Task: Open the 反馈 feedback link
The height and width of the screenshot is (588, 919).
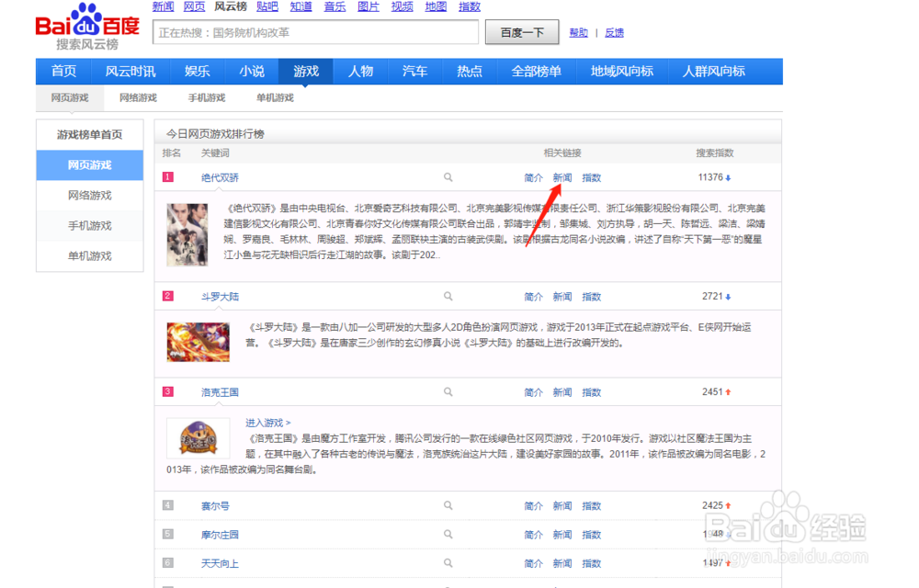Action: click(x=614, y=32)
